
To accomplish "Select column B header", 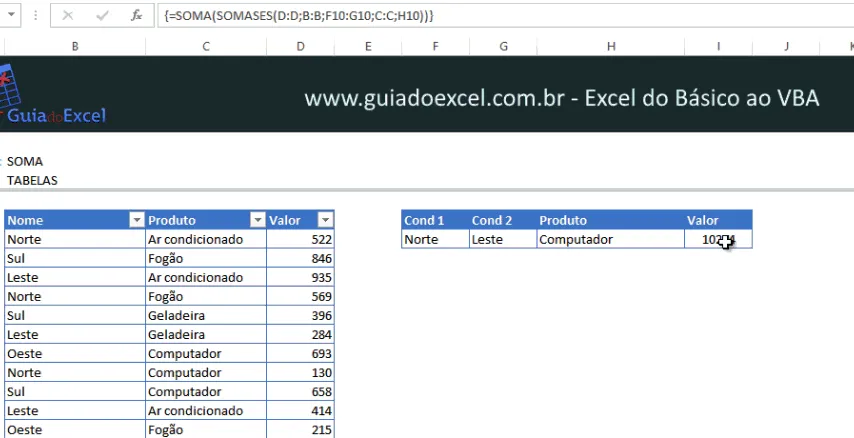I will [x=75, y=47].
